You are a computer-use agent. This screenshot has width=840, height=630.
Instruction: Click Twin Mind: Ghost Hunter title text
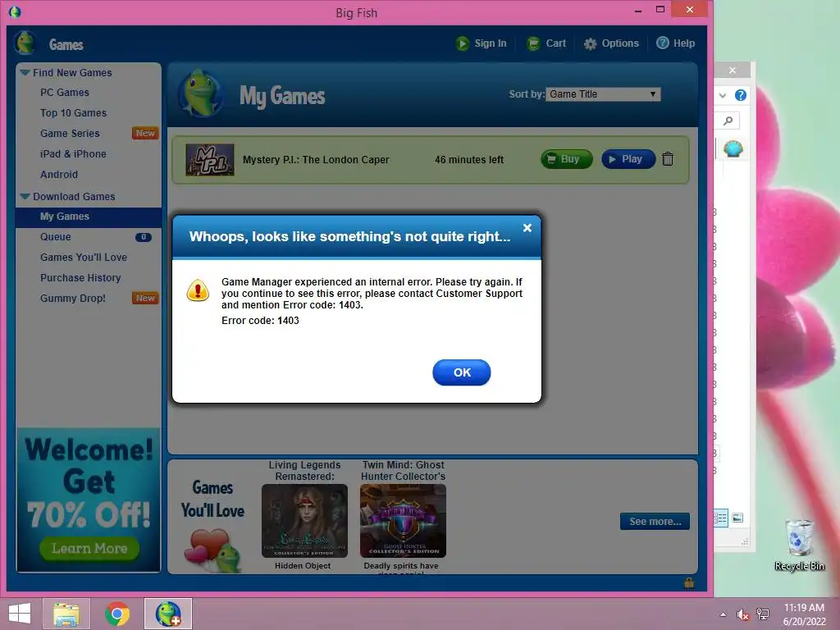403,470
